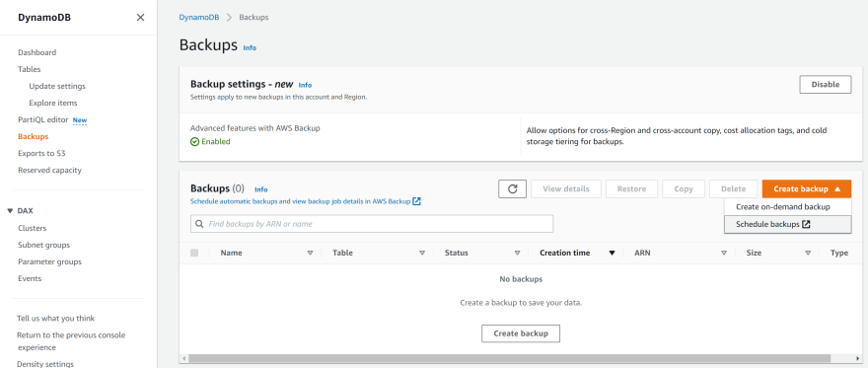Screen dimensions: 868x368
Task: Click the DynamoDB breadcrumb link
Action: 198,17
